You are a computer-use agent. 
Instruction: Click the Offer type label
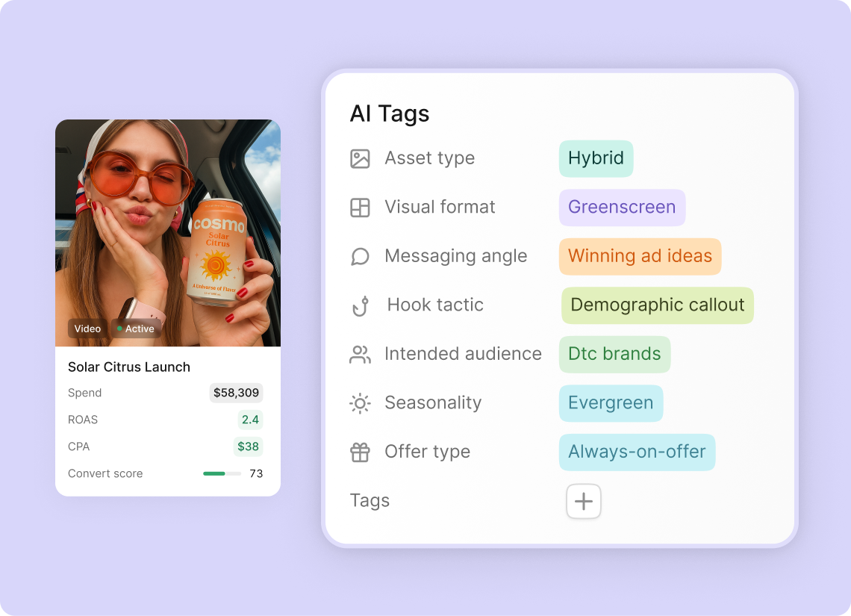(427, 452)
